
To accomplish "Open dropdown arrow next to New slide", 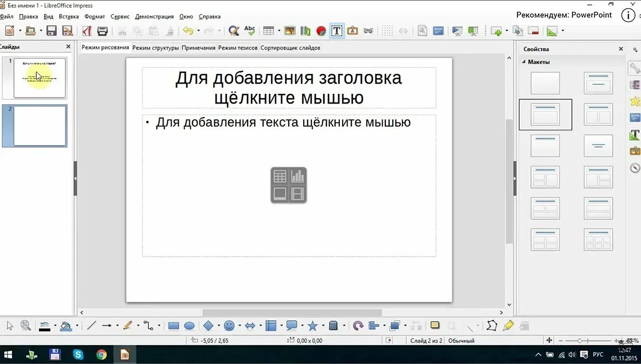I will [x=507, y=31].
